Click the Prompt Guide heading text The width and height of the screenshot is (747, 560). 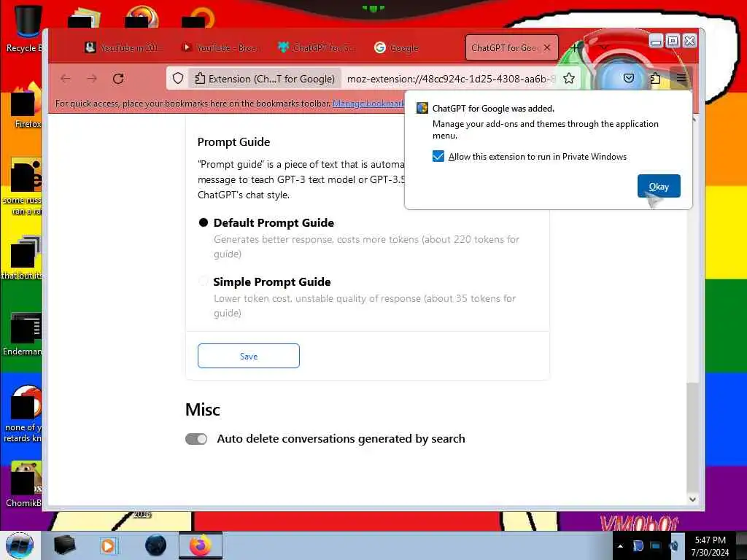(x=233, y=142)
